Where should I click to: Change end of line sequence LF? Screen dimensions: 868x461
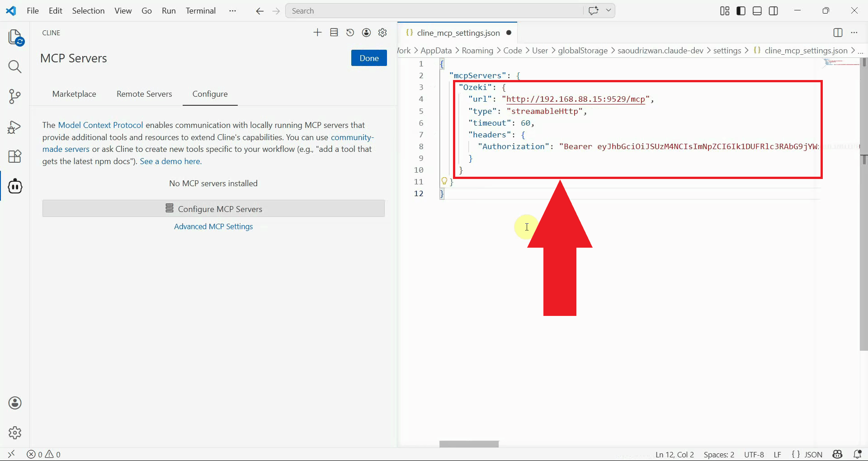point(778,454)
